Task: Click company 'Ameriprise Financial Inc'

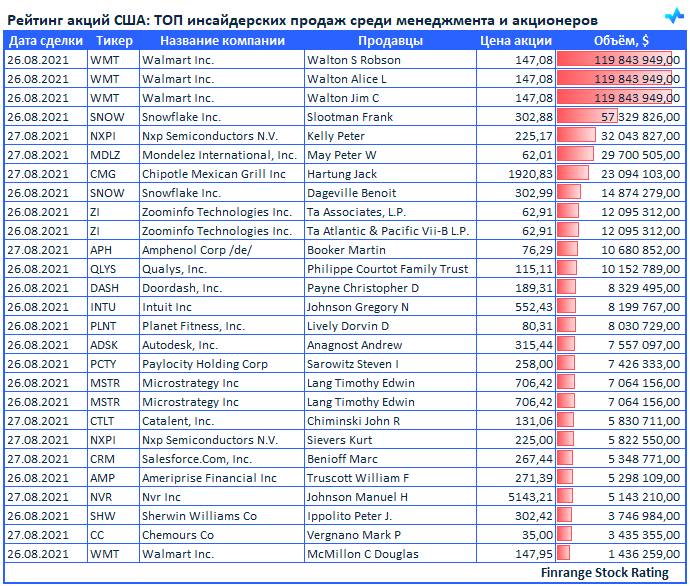Action: pyautogui.click(x=209, y=478)
